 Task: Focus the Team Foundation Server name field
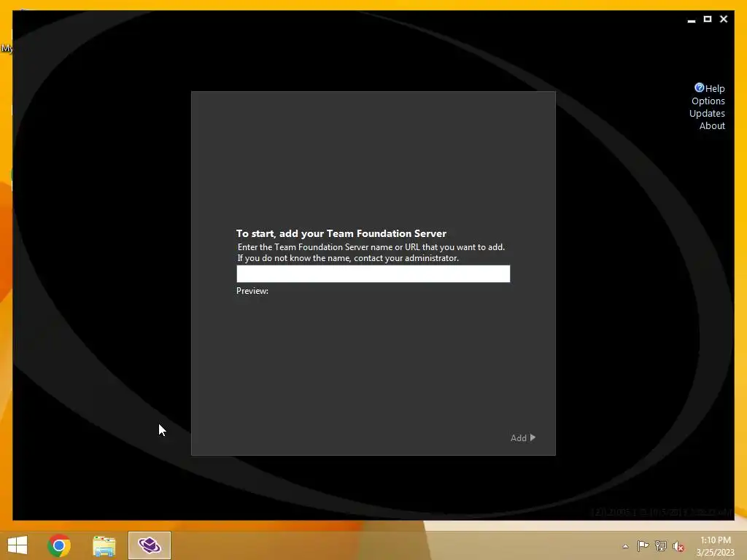tap(373, 274)
